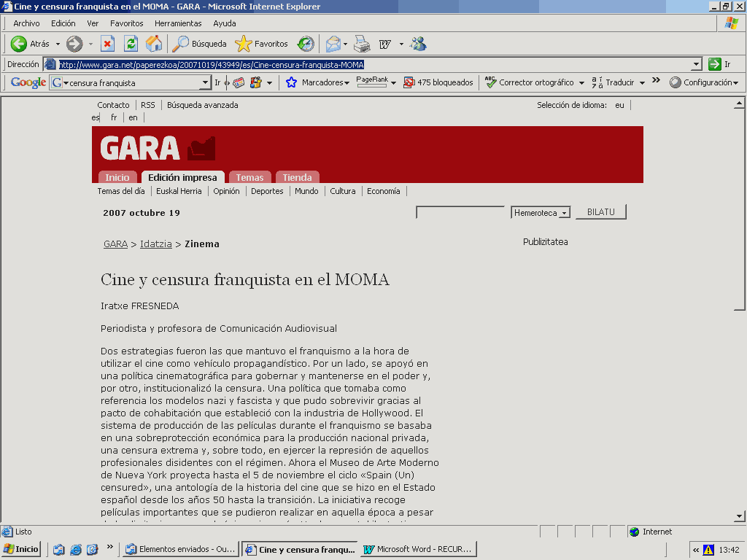Click the yellow warning icon in the system tray

tap(708, 550)
